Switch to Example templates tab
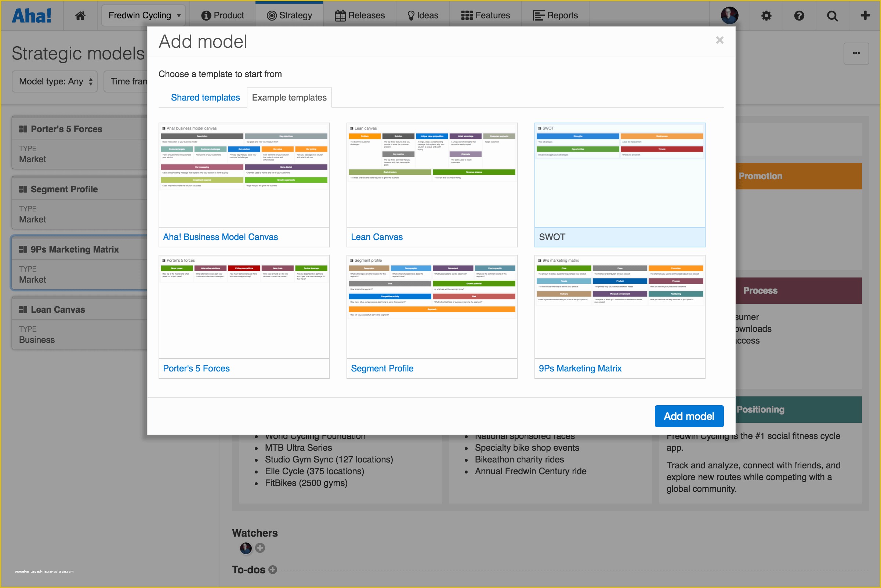Viewport: 881px width, 588px height. tap(289, 97)
